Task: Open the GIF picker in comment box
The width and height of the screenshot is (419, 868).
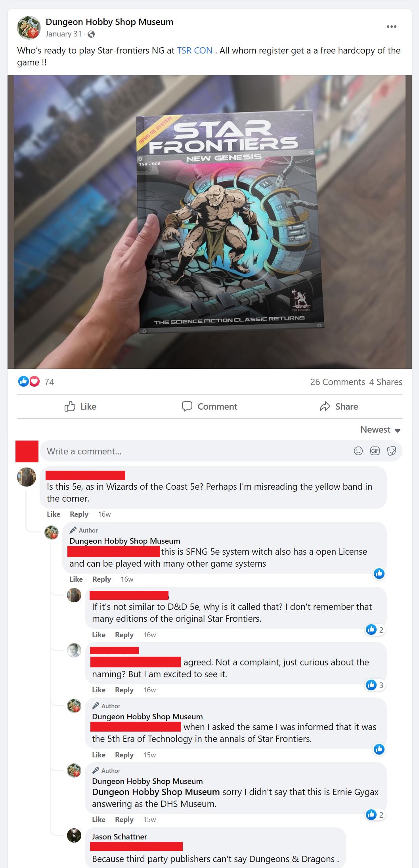Action: click(375, 451)
